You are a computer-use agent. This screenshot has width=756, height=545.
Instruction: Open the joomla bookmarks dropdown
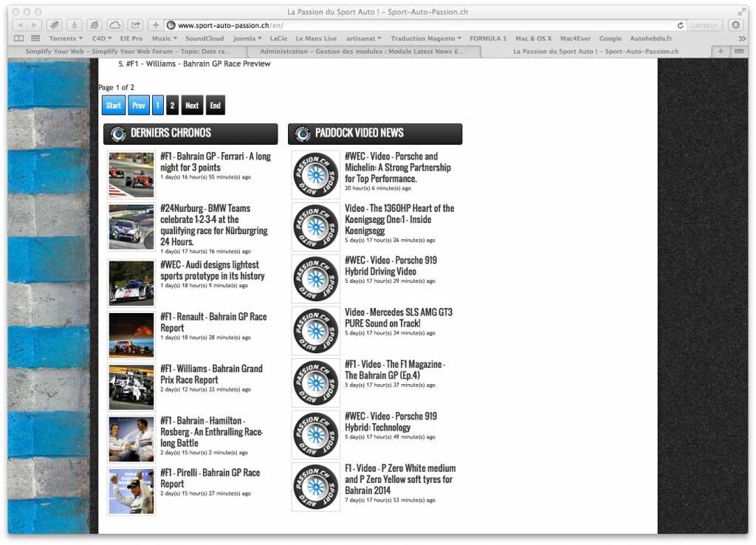click(x=247, y=38)
